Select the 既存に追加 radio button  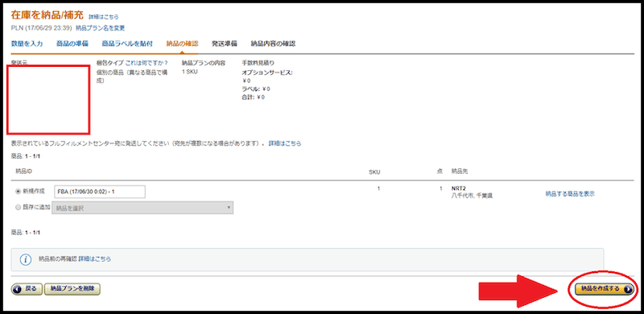[x=18, y=207]
